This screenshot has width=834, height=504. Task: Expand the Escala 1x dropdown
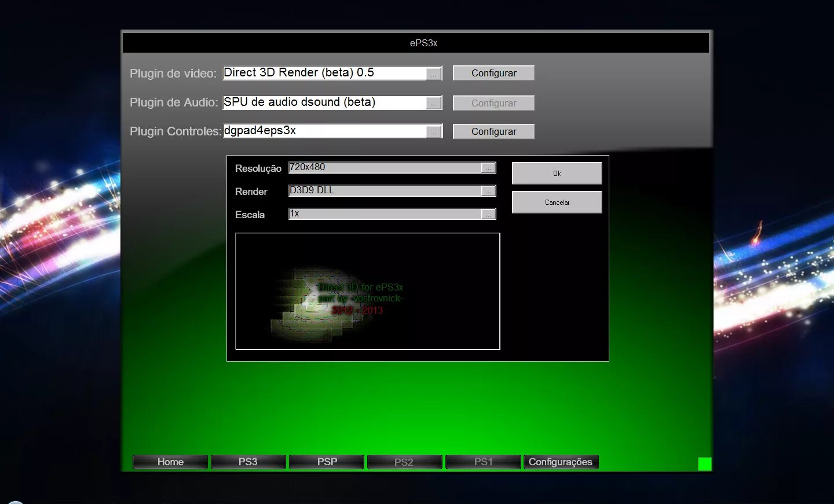[489, 214]
